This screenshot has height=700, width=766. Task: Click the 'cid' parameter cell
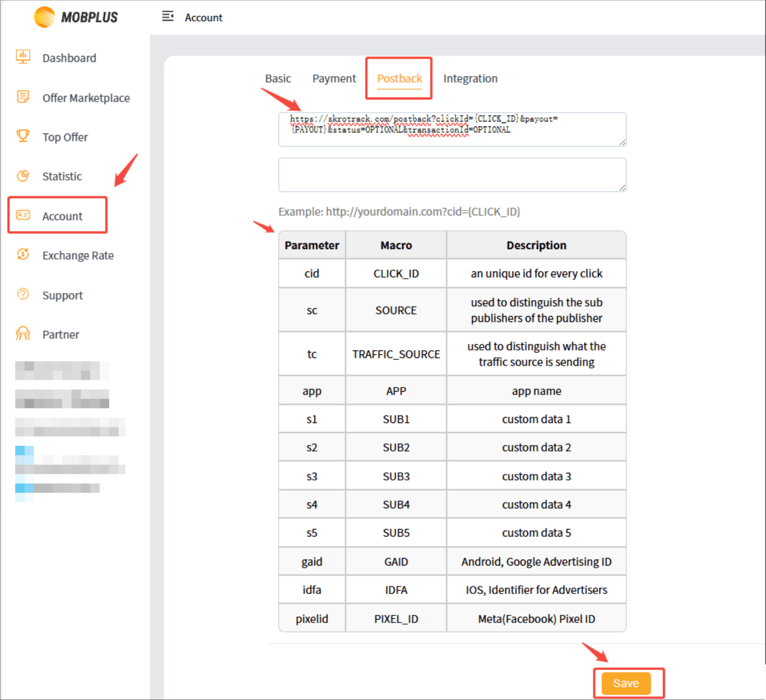click(x=312, y=273)
